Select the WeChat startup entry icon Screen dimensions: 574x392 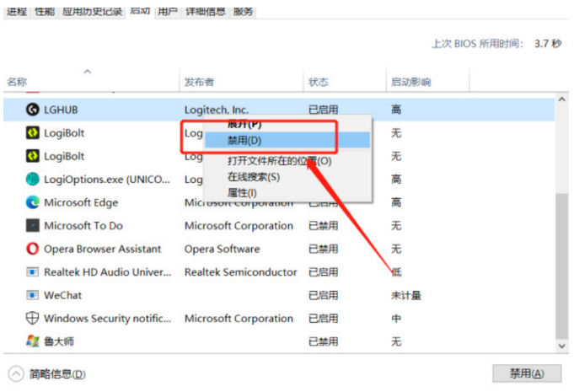pyautogui.click(x=33, y=295)
